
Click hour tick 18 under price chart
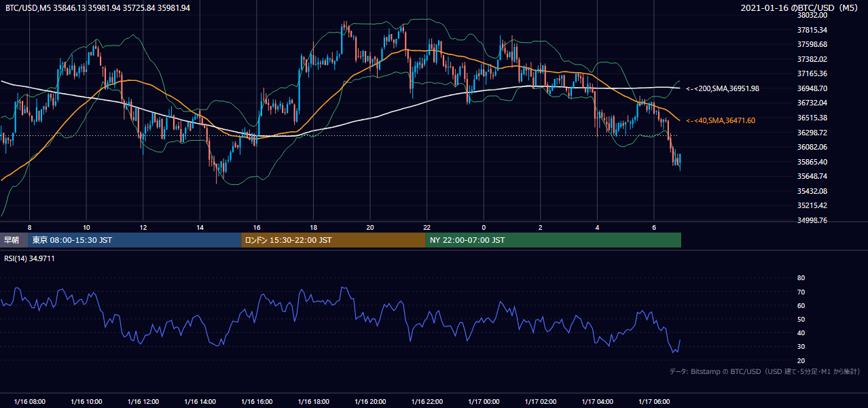coord(313,227)
